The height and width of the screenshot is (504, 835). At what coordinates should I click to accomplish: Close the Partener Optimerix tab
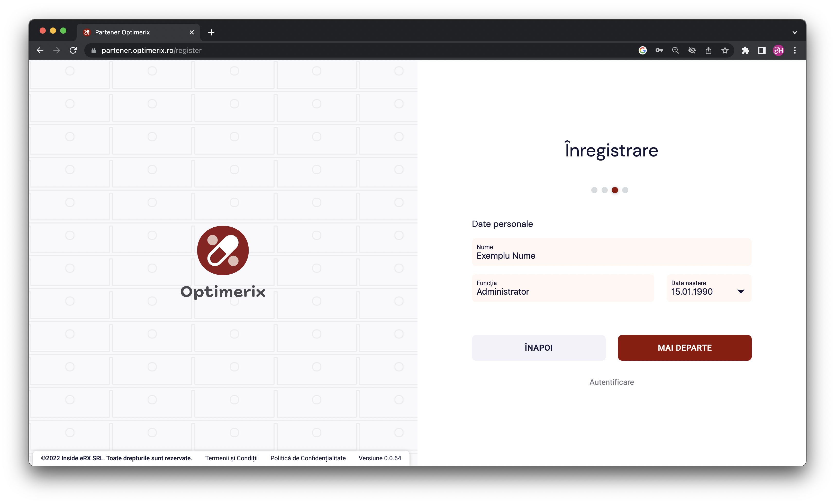192,32
